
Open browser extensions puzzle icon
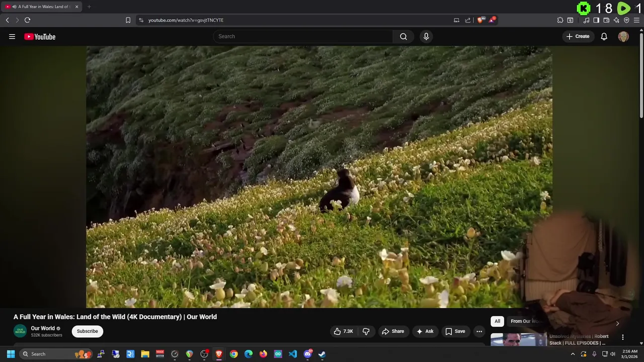(x=560, y=20)
